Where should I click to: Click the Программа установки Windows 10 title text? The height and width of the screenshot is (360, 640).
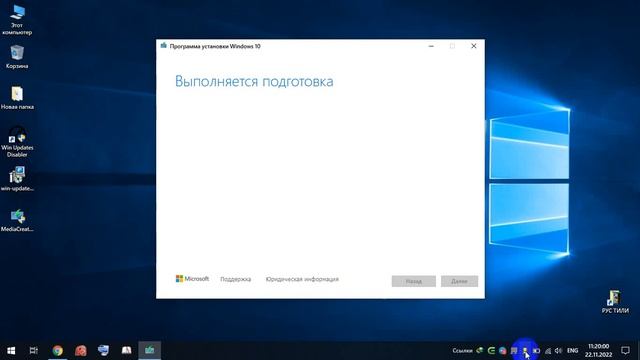tap(215, 46)
